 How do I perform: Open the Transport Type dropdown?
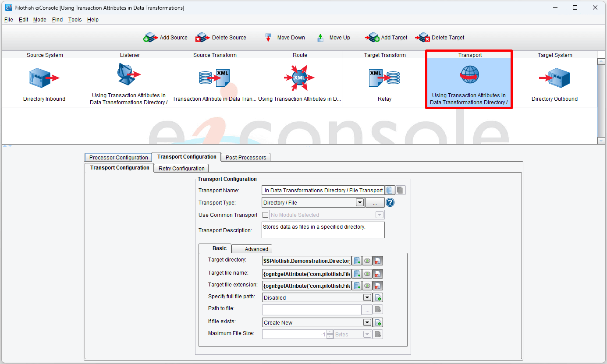[x=360, y=202]
